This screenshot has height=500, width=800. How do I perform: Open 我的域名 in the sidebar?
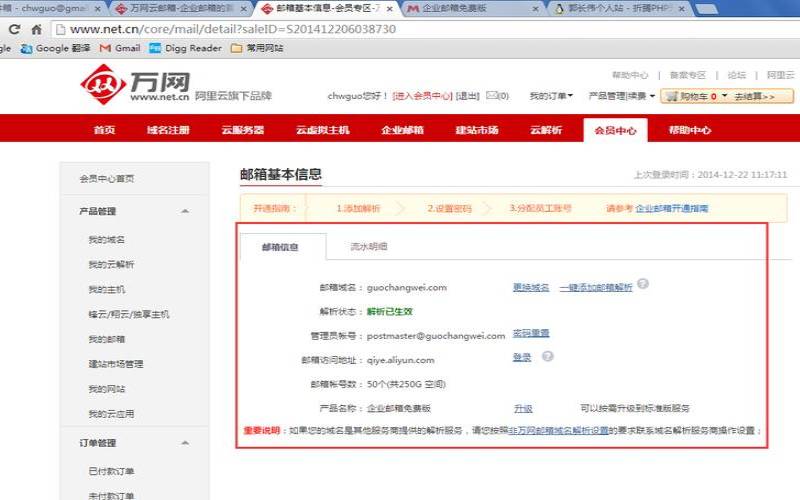click(107, 239)
